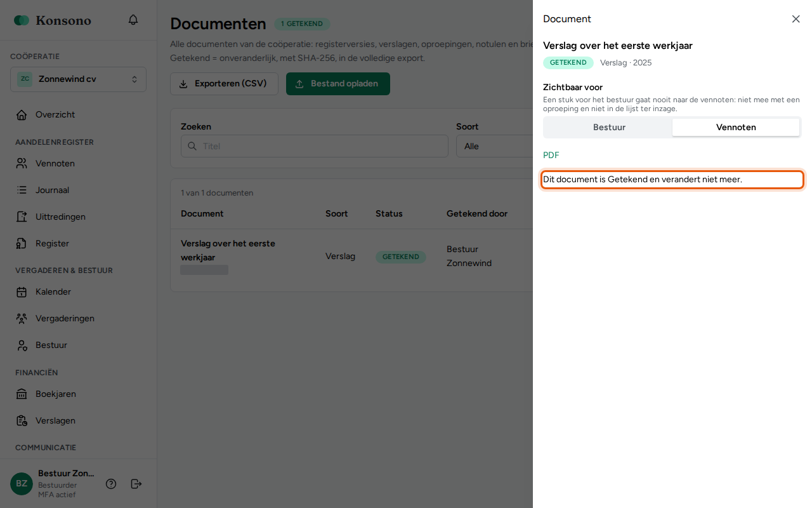Click the 'Document' column header in table
This screenshot has width=812, height=508.
tap(202, 214)
